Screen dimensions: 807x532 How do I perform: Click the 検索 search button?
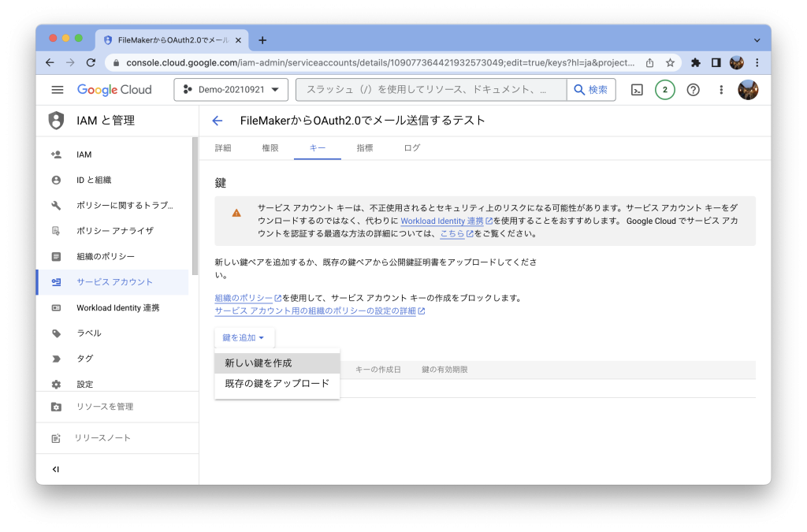591,90
